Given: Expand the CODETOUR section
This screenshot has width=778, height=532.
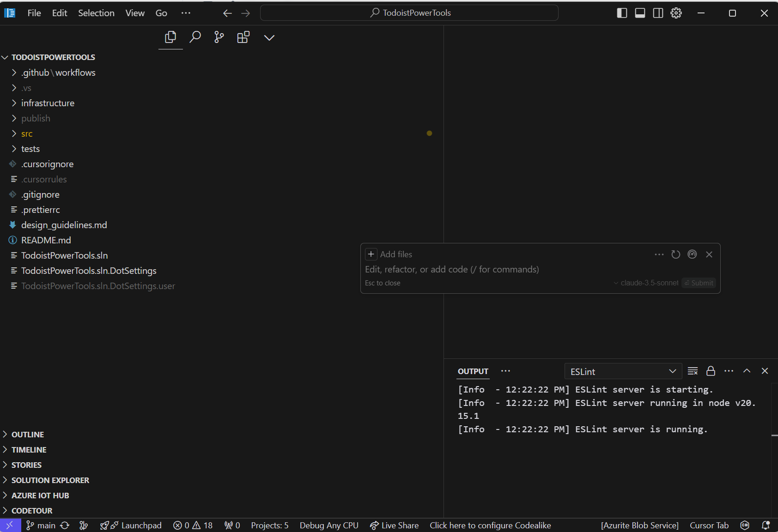Looking at the screenshot, I should click(222, 511).
